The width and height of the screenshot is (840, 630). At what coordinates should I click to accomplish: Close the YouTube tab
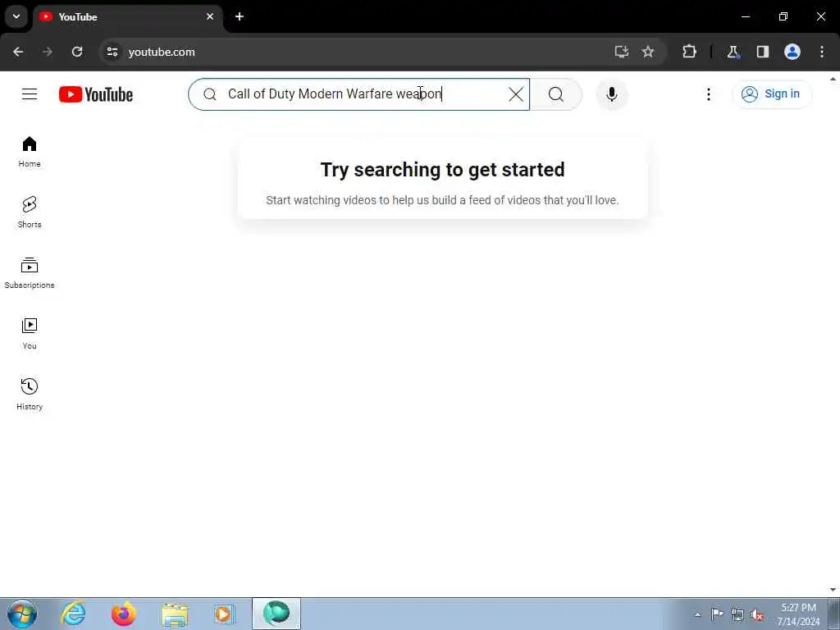210,16
